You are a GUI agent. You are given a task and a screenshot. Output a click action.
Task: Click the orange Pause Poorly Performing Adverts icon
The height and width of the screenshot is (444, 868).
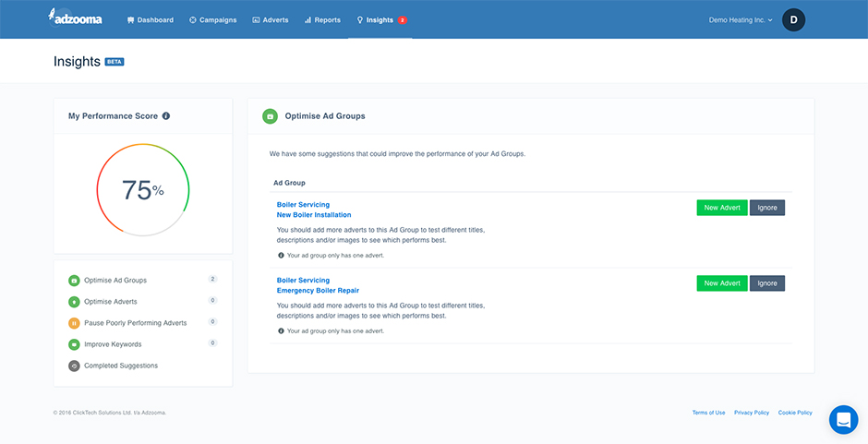pos(74,323)
